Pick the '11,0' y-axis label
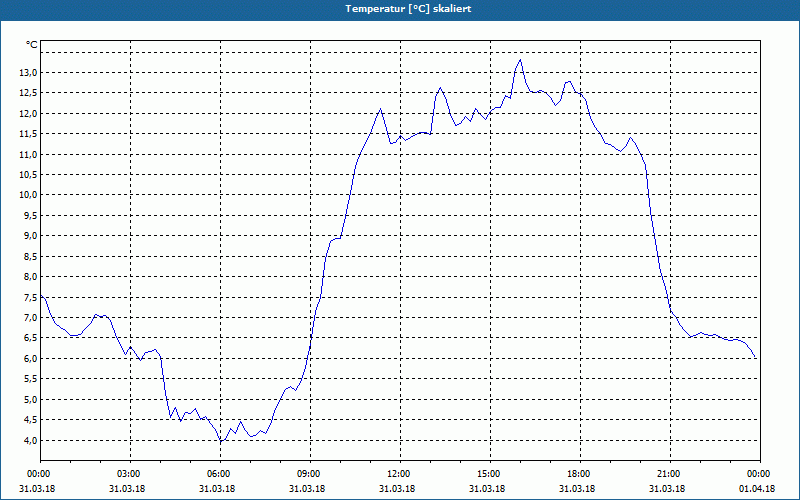Image resolution: width=800 pixels, height=500 pixels. 28,154
